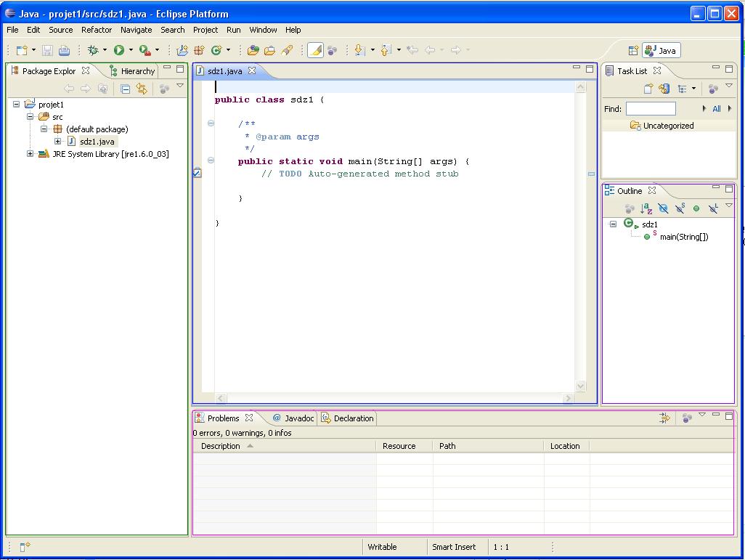Create a New Java Class via green C icon

(x=216, y=50)
